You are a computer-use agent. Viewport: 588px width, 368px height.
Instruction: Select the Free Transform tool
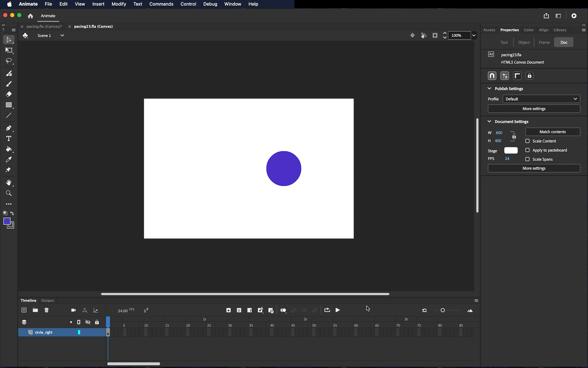(9, 50)
